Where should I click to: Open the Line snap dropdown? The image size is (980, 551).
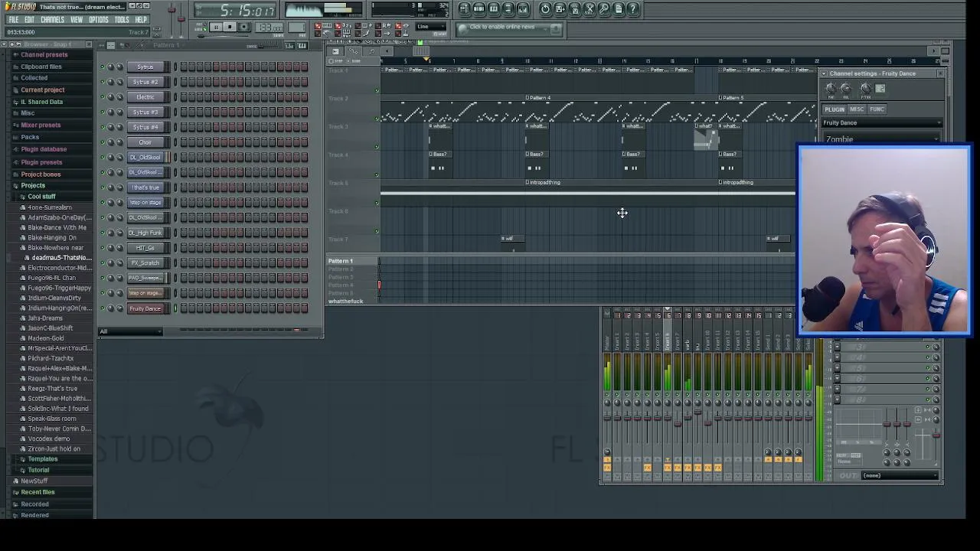[x=430, y=27]
